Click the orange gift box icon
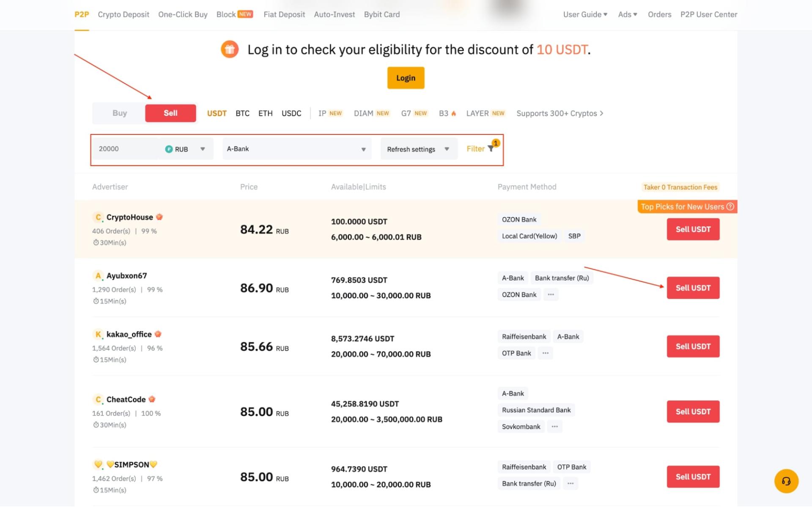This screenshot has width=812, height=507. pos(230,49)
